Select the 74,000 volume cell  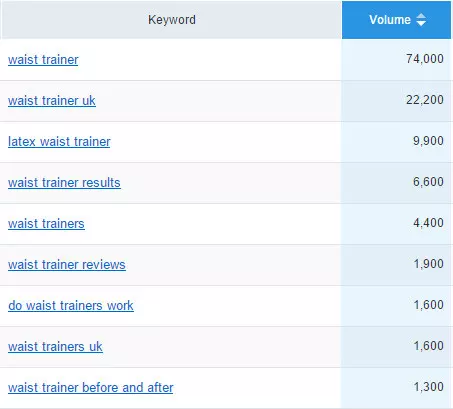pos(396,59)
